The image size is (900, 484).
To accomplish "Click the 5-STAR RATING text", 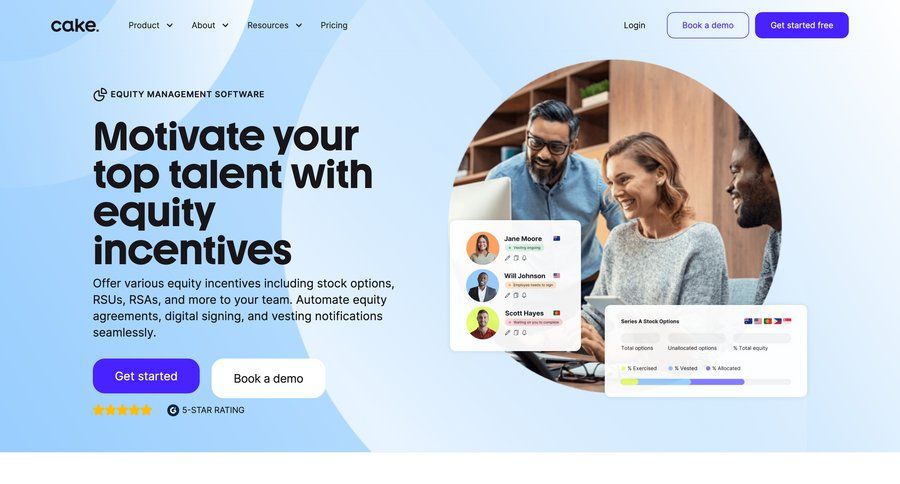I will (x=213, y=410).
